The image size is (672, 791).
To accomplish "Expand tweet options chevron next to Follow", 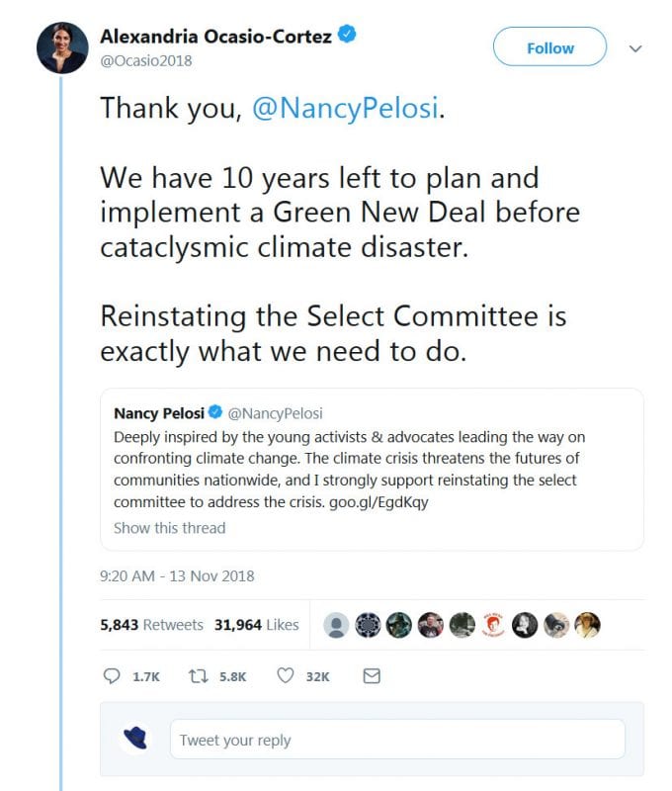I will click(x=635, y=47).
